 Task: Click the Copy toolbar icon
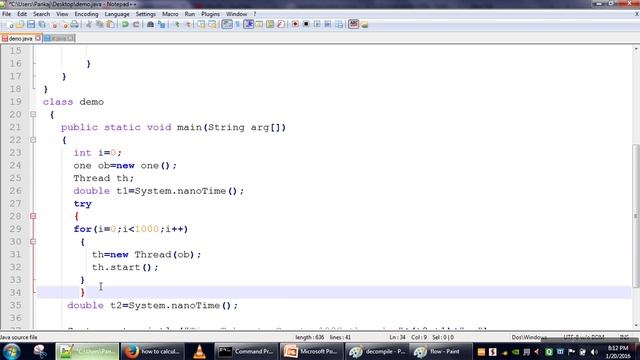point(99,25)
